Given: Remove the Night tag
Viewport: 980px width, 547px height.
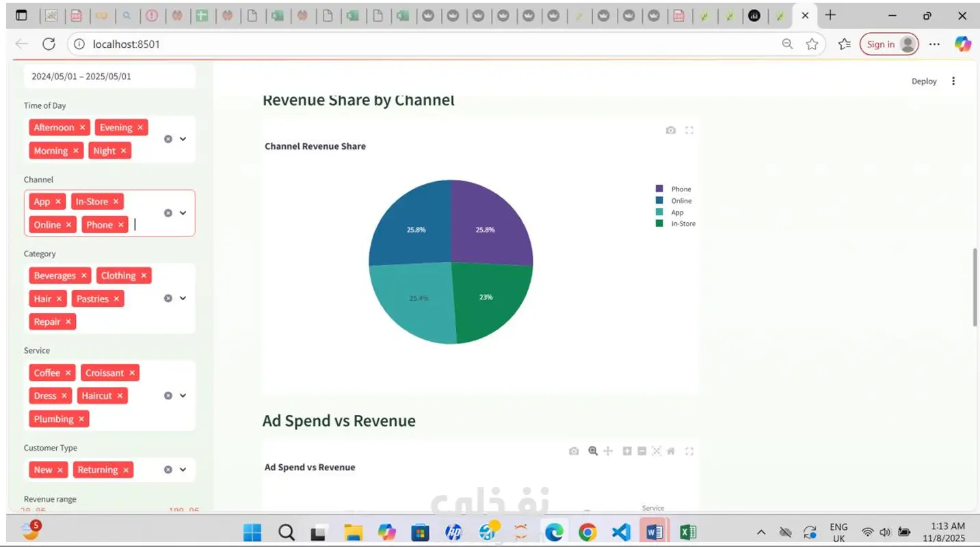Looking at the screenshot, I should click(x=124, y=151).
